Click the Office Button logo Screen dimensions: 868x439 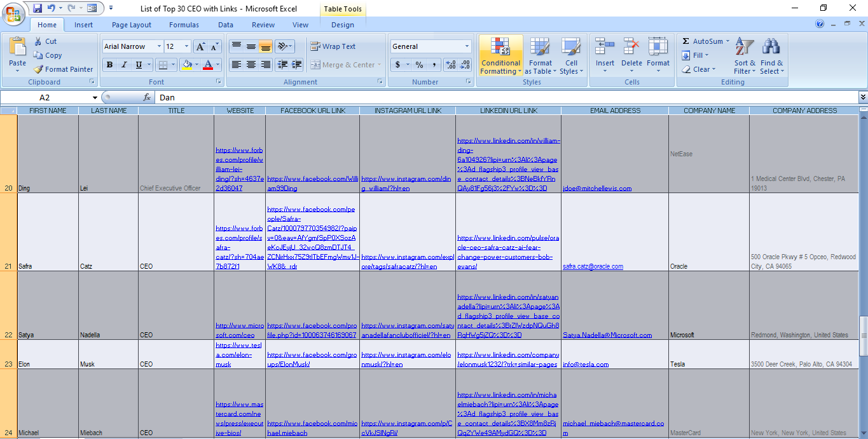pos(13,13)
